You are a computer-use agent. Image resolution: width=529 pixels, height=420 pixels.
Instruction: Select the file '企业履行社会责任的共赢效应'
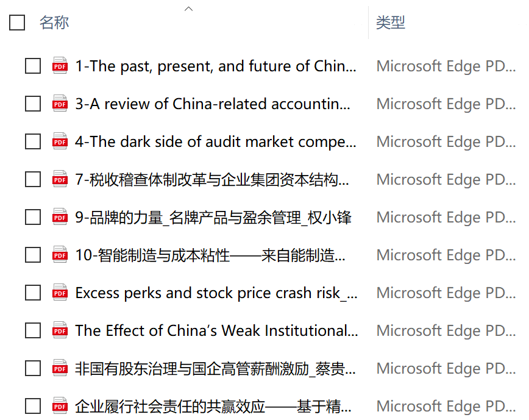pyautogui.click(x=213, y=406)
